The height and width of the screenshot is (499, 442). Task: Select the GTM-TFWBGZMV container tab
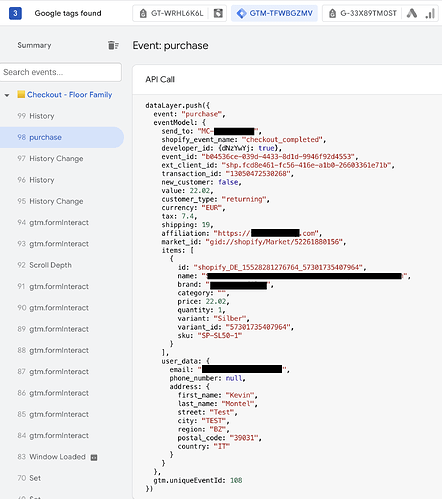point(274,13)
